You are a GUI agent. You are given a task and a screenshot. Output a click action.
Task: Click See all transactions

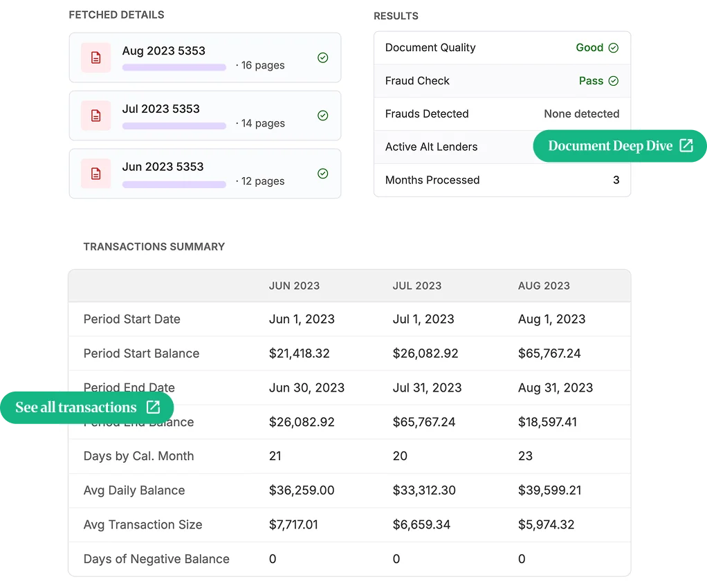(76, 407)
